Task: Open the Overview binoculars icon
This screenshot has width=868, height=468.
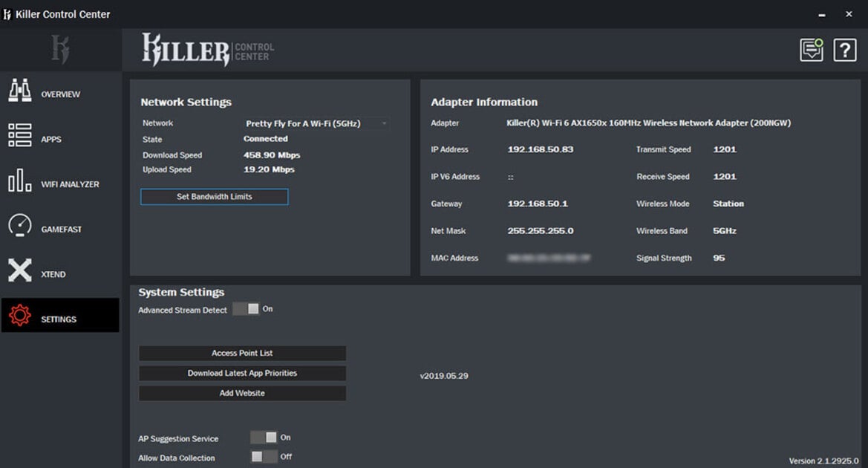Action: (x=20, y=91)
